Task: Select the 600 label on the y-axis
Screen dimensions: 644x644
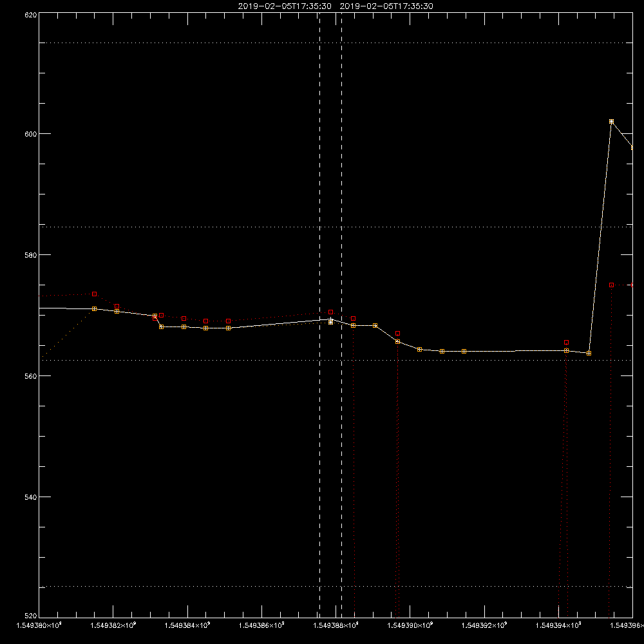Action: [x=31, y=134]
